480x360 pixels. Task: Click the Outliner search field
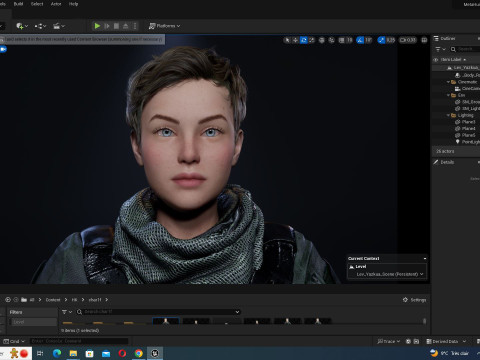(465, 49)
